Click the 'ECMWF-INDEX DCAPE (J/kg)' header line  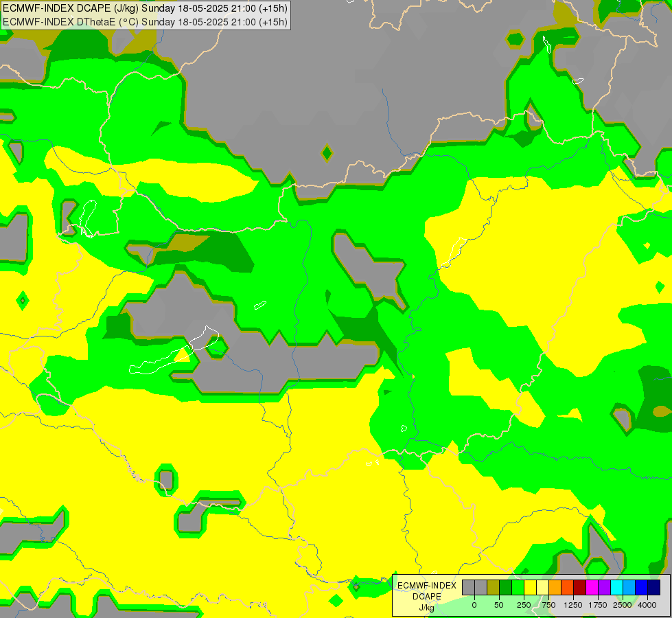click(145, 8)
